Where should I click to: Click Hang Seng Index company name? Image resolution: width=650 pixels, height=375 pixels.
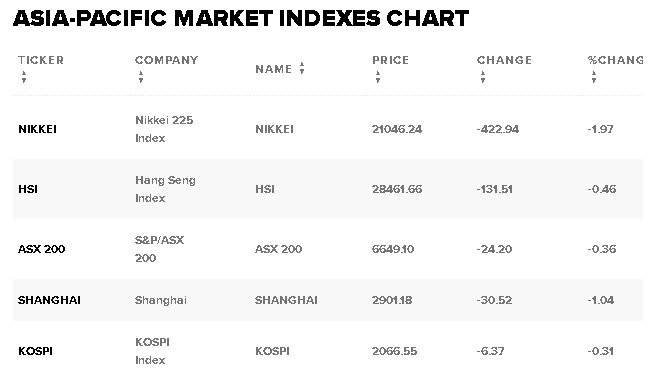tap(165, 189)
